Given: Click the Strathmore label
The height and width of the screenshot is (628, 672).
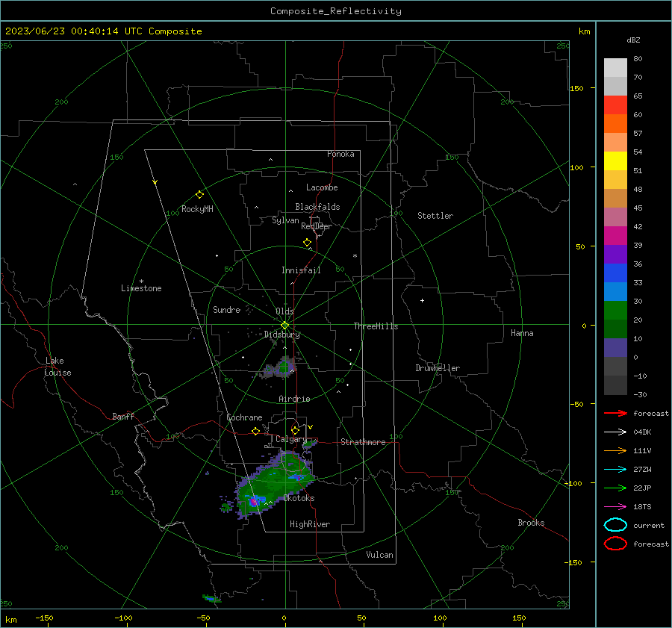Looking at the screenshot, I should pyautogui.click(x=363, y=442).
